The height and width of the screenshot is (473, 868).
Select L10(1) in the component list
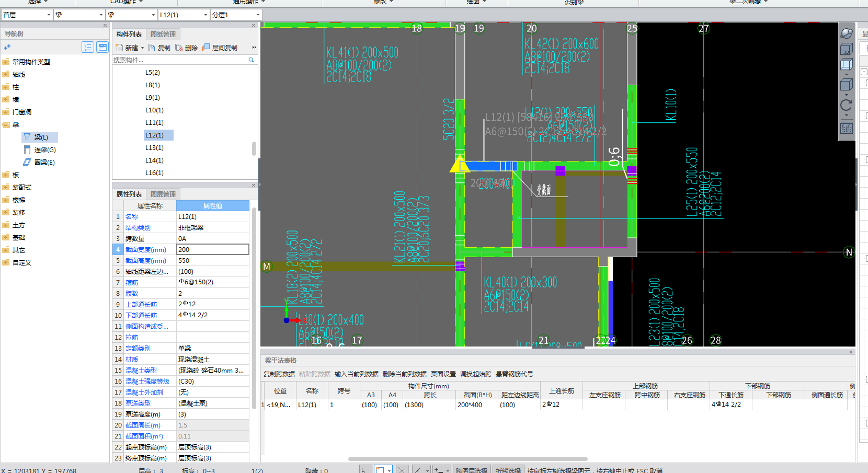coord(154,110)
